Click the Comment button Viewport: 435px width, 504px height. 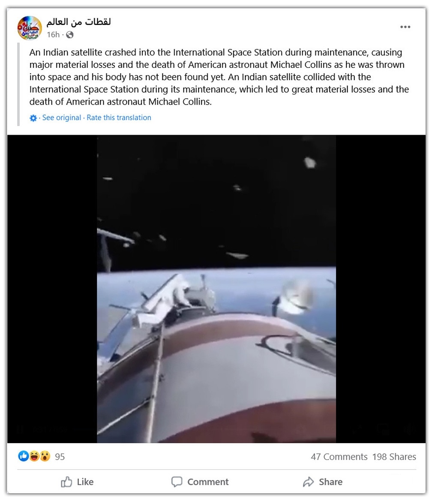[x=200, y=482]
